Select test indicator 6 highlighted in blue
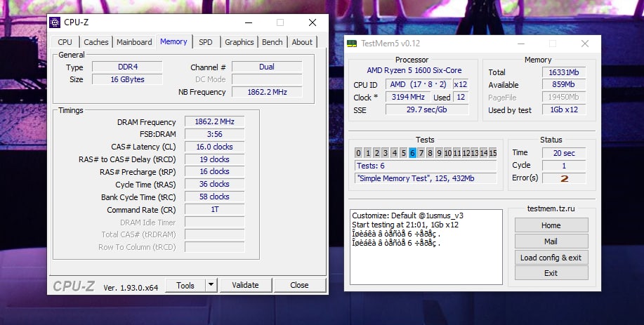Screen dimensions: 644x325 coord(412,153)
